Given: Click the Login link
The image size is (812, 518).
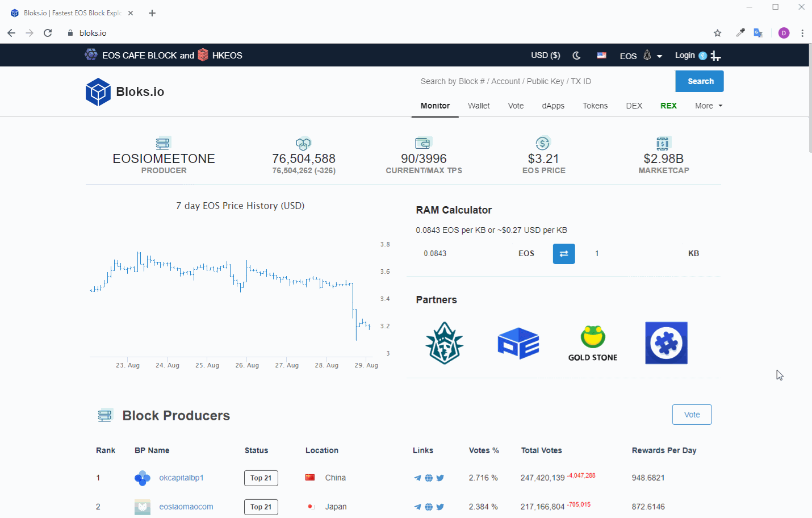Looking at the screenshot, I should pyautogui.click(x=685, y=55).
